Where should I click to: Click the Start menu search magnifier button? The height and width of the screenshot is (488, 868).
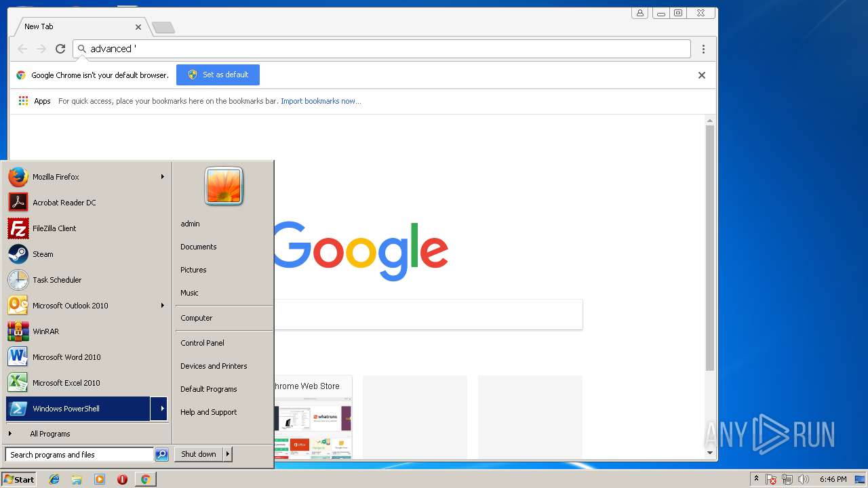[x=161, y=455]
